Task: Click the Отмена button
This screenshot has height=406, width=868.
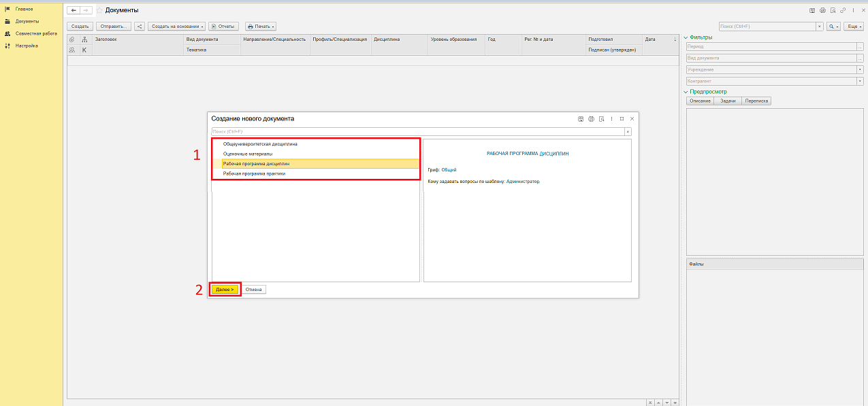Action: tap(254, 289)
